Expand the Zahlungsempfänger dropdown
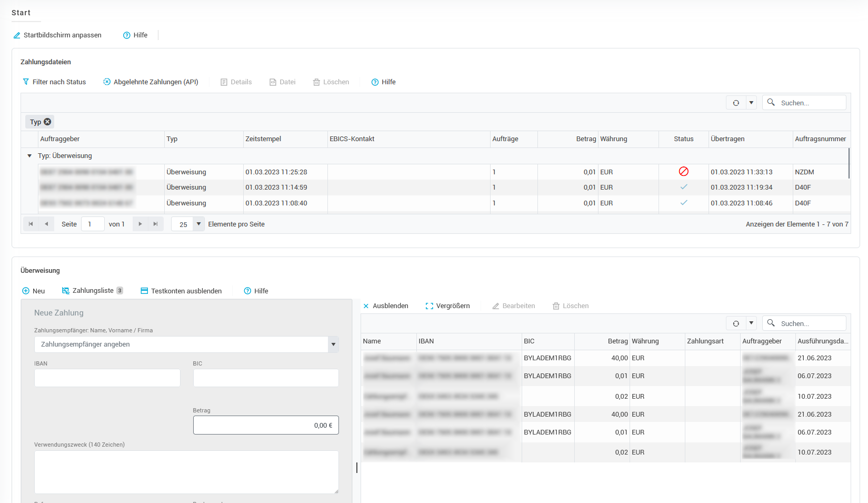The height and width of the screenshot is (503, 868). 333,344
